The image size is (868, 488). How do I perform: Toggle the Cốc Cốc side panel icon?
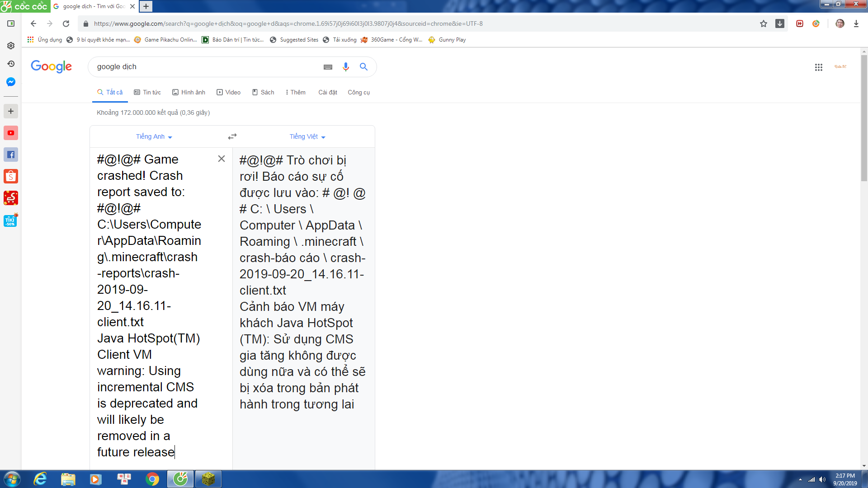[x=11, y=23]
